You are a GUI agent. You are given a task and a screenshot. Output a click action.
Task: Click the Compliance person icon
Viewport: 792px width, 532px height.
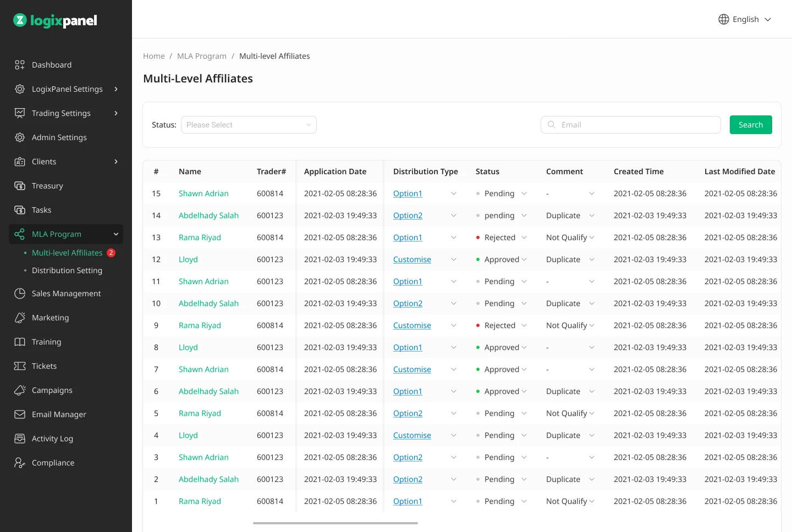(x=20, y=463)
